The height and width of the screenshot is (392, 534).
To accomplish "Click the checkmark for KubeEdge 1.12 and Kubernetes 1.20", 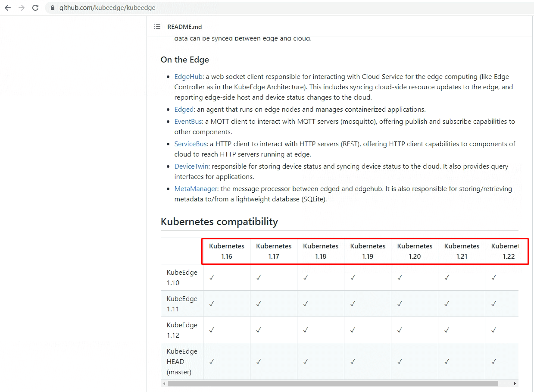I will click(400, 330).
